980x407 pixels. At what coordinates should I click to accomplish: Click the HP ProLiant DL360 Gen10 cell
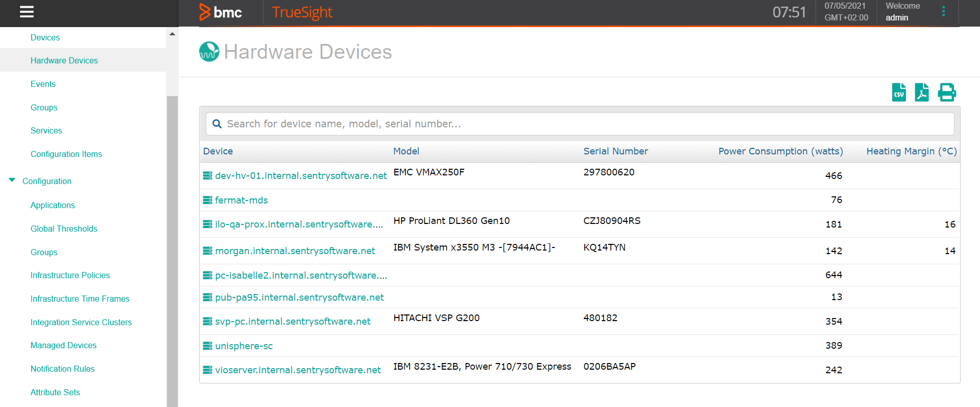coord(451,221)
